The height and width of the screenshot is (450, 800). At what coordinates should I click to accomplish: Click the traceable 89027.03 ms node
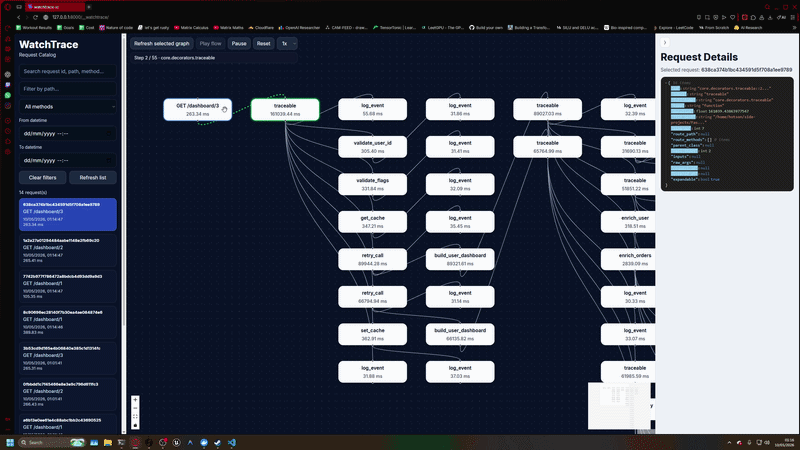tap(547, 109)
